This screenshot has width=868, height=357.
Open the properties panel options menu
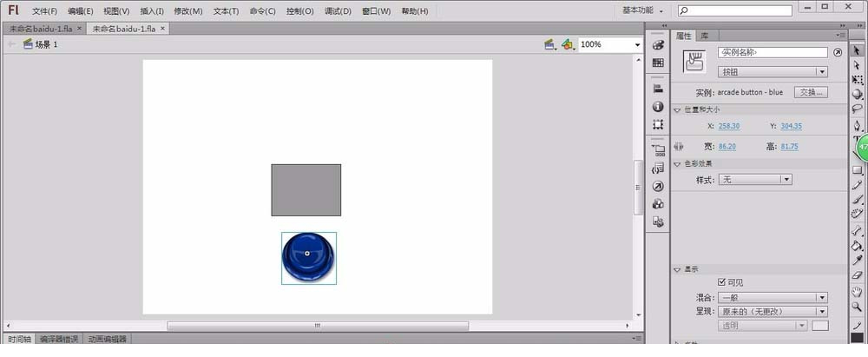tap(841, 36)
